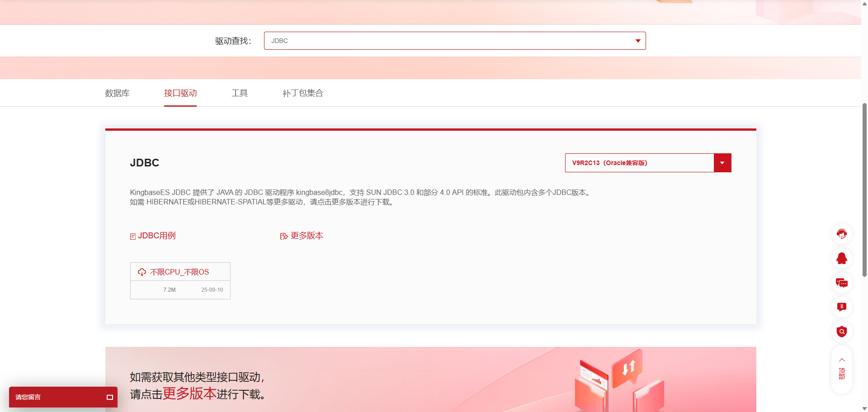Click the HIBERNATE-SPATIAL description line
This screenshot has height=412, width=868.
click(x=263, y=202)
